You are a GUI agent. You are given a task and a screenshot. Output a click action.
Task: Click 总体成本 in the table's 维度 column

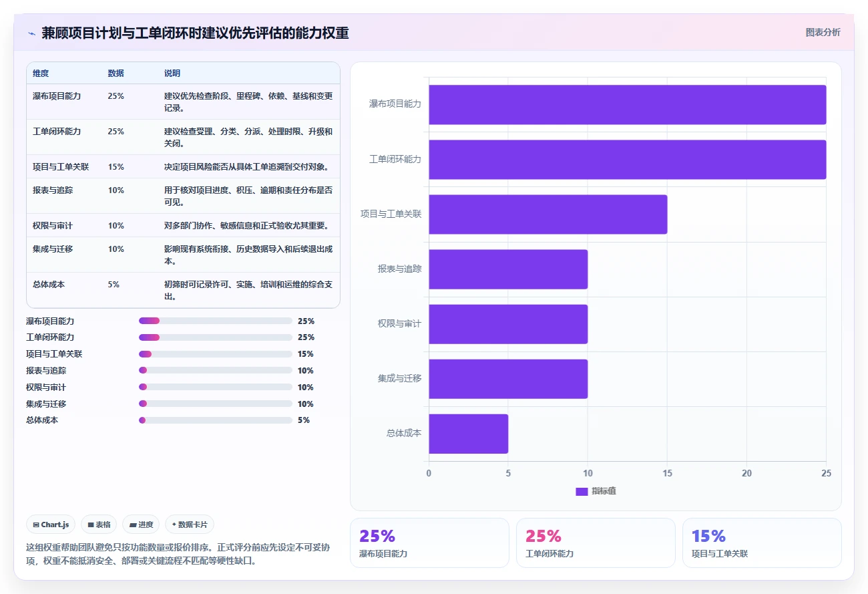tap(49, 285)
